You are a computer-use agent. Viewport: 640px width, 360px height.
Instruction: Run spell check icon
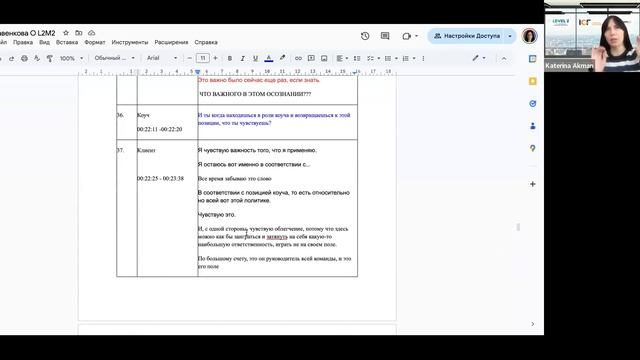click(37, 58)
